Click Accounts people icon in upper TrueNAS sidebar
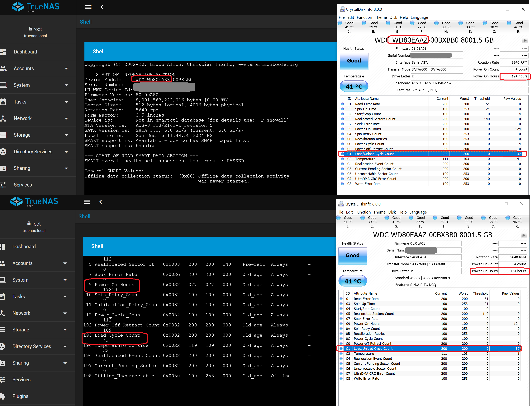The image size is (532, 406). (x=3, y=68)
